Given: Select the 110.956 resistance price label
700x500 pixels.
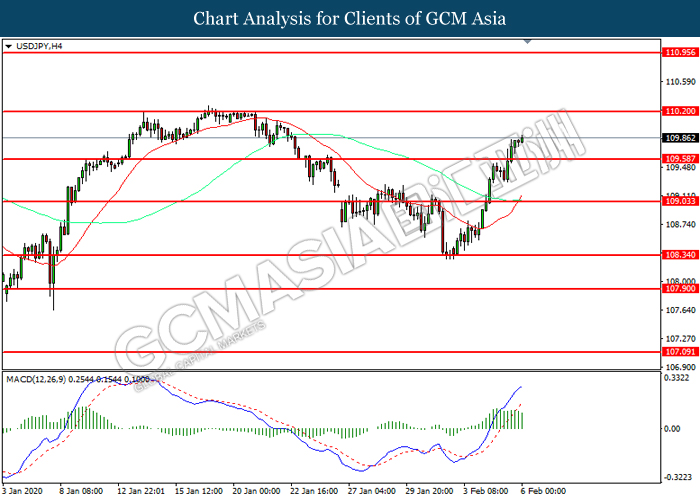Looking at the screenshot, I should pos(680,52).
